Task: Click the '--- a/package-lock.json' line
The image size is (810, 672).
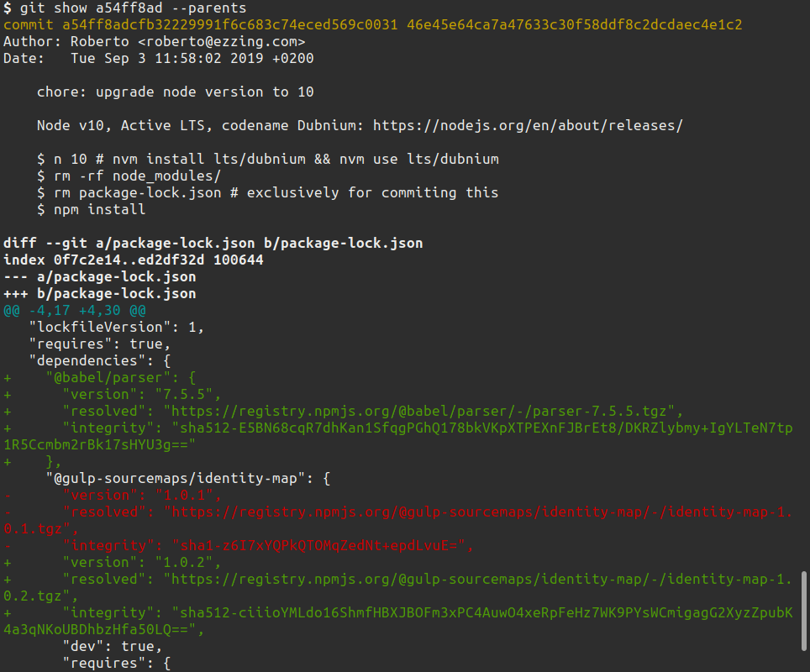Action: point(99,276)
